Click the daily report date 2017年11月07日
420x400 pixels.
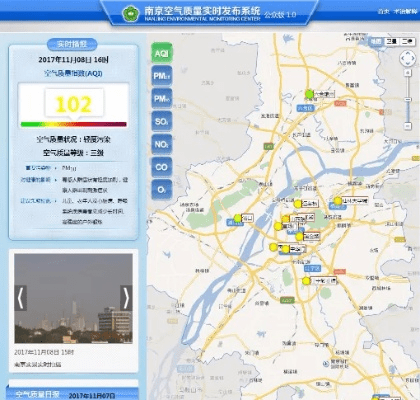tap(92, 396)
